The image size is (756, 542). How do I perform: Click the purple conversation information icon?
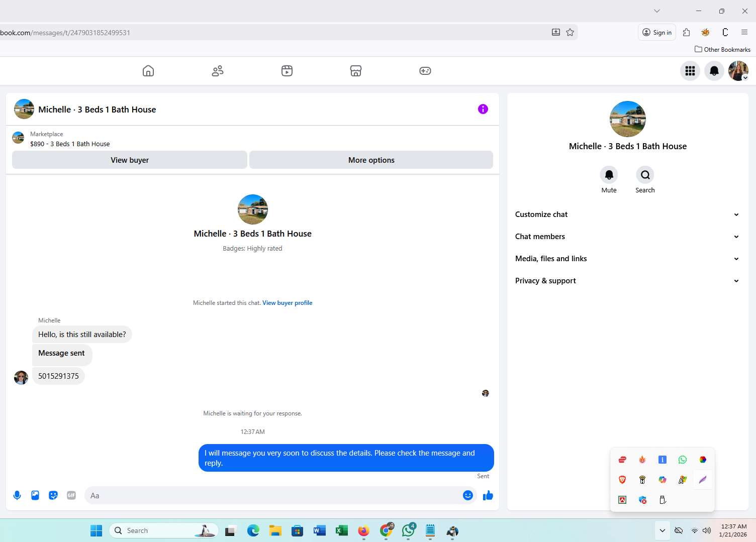pos(483,109)
